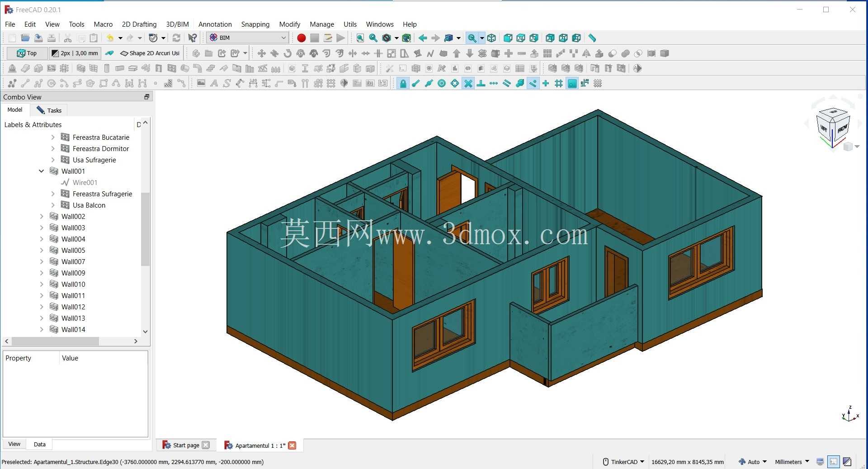Fit selection in the view
Image resolution: width=868 pixels, height=469 pixels.
(373, 38)
